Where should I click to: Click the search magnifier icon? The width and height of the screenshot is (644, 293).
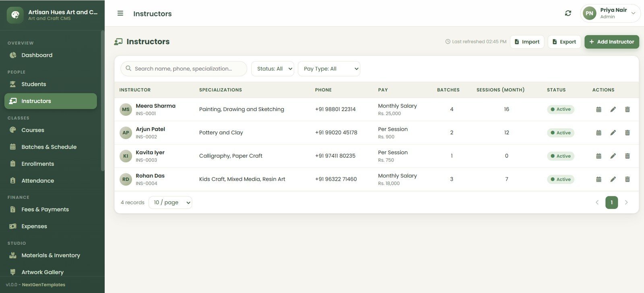(x=128, y=68)
